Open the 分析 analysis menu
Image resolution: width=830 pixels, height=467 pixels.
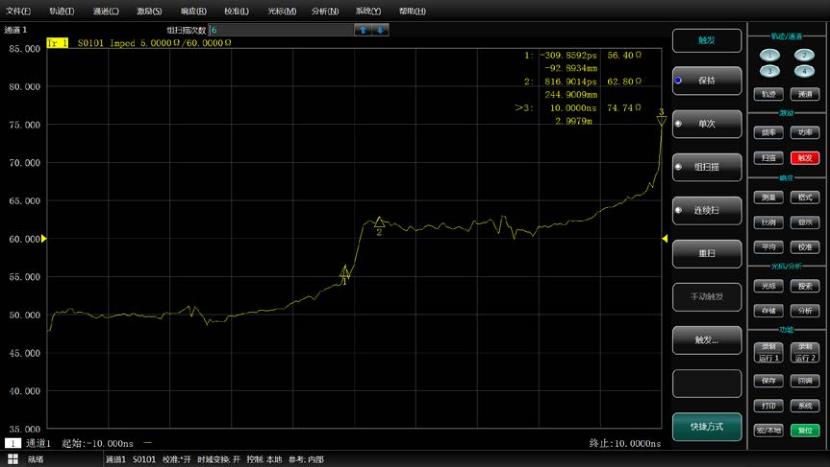(325, 11)
